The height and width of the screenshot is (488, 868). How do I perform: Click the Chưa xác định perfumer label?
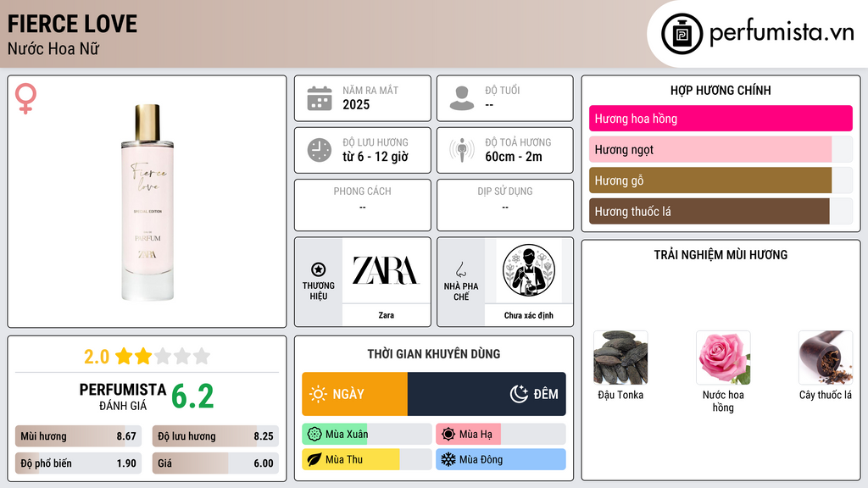pos(529,315)
